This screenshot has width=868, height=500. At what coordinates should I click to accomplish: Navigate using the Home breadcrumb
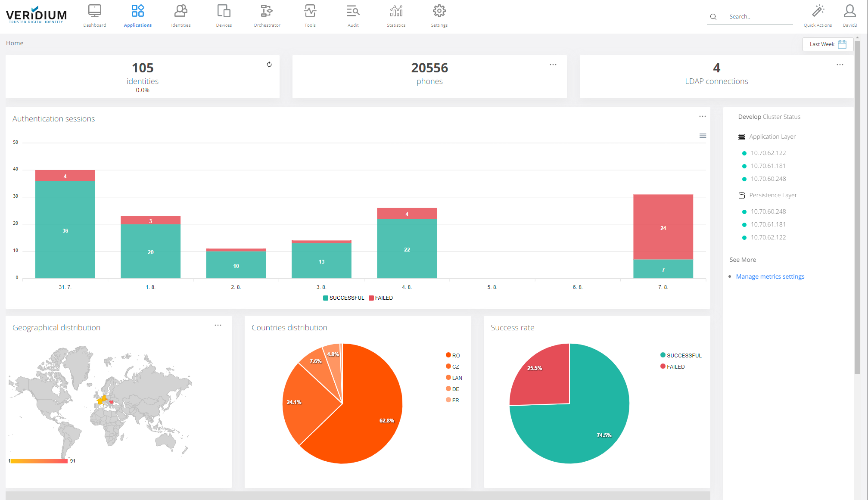coord(15,43)
